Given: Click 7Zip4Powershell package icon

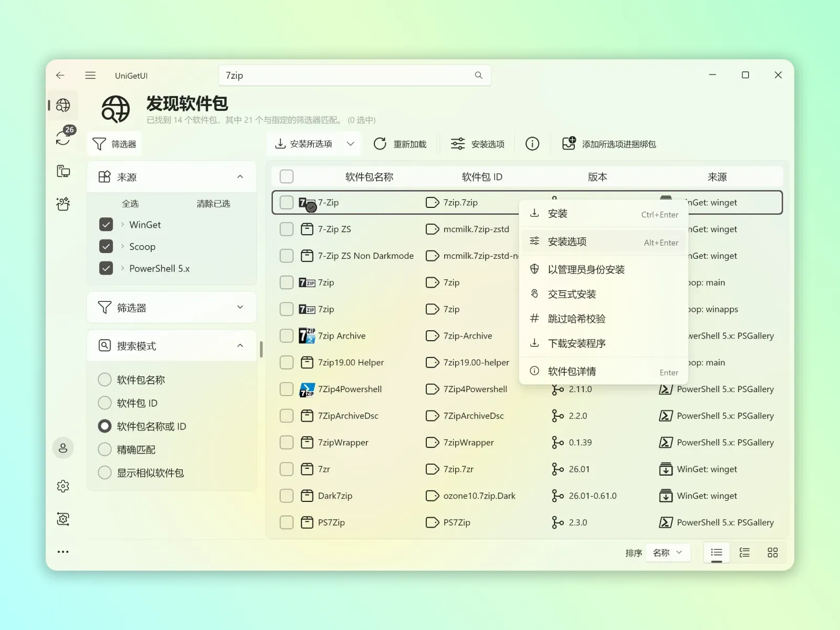Looking at the screenshot, I should (x=307, y=389).
